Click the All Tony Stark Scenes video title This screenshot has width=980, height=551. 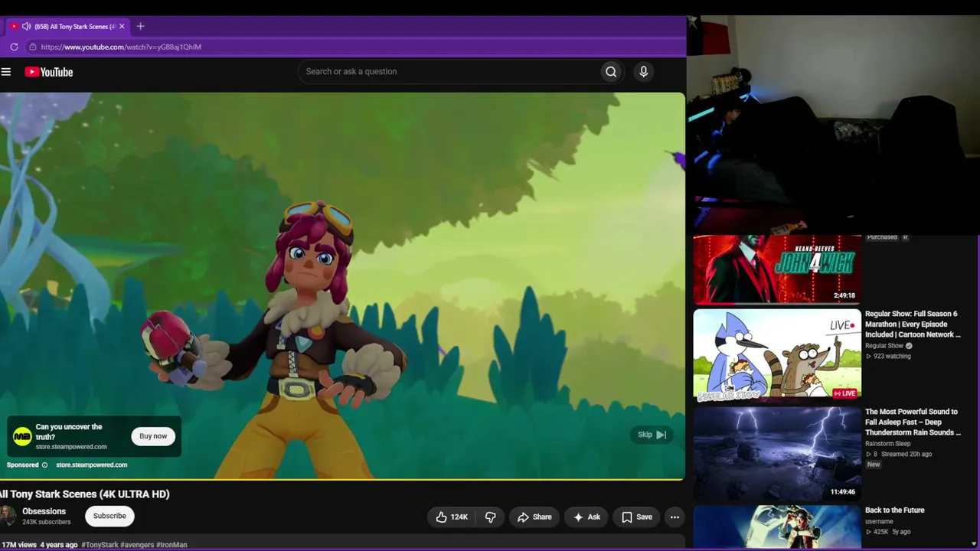coord(84,494)
